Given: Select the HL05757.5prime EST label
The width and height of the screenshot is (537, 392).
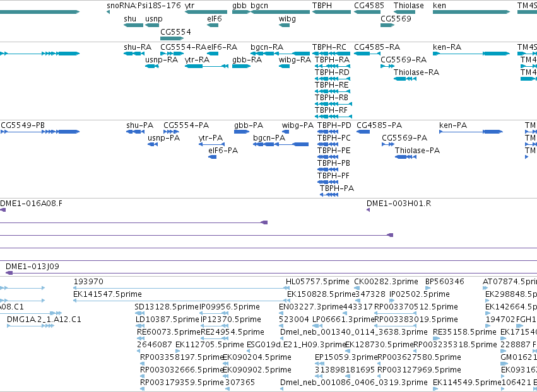Looking at the screenshot, I should [317, 282].
